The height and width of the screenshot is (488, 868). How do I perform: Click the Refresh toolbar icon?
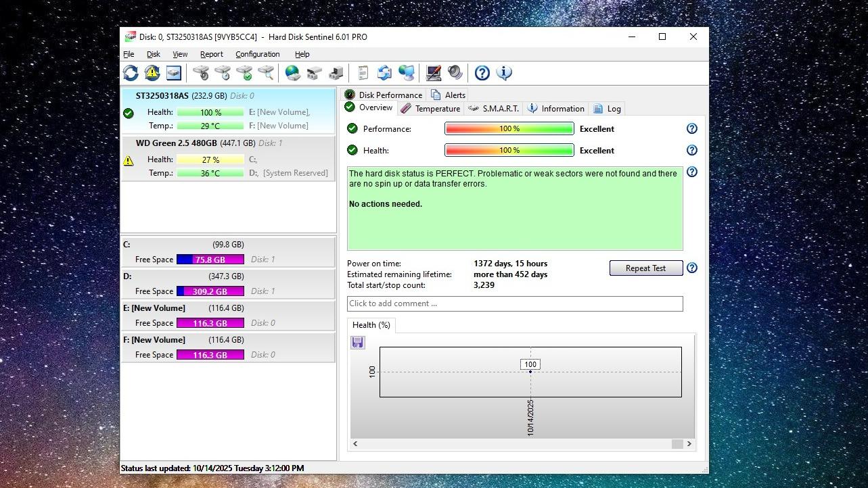click(x=131, y=73)
